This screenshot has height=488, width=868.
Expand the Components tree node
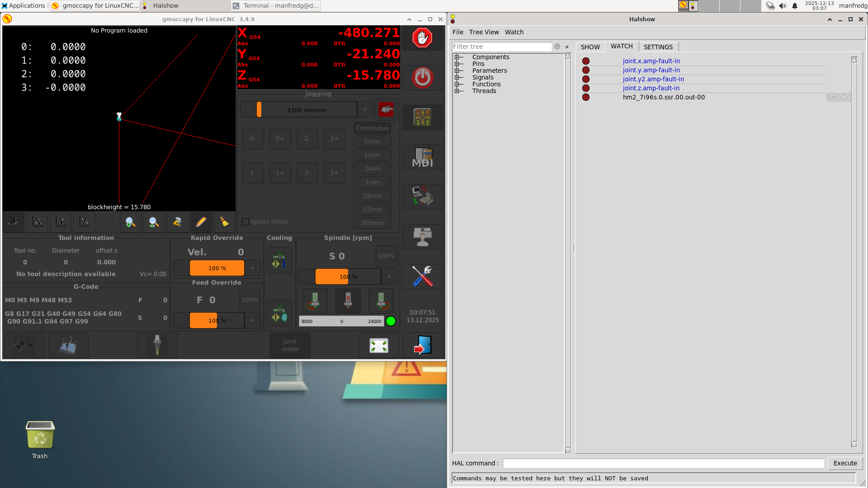coord(457,57)
